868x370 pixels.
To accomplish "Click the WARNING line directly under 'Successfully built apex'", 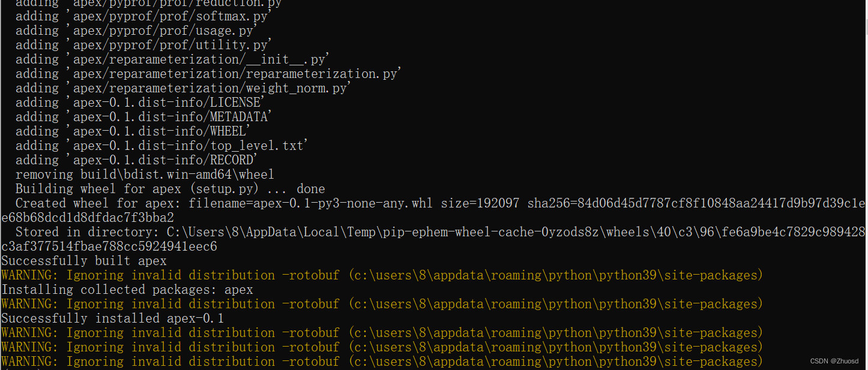I will [382, 275].
